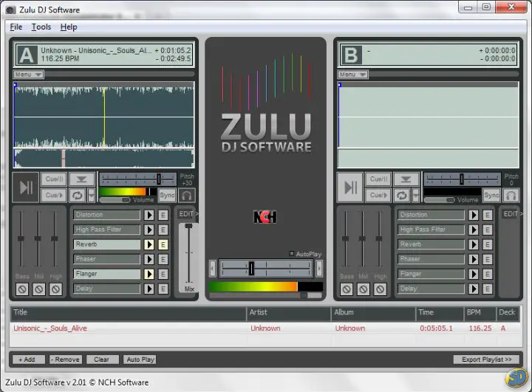This screenshot has width=532, height=392.
Task: Toggle Deck B headphones monitor
Action: point(511,196)
